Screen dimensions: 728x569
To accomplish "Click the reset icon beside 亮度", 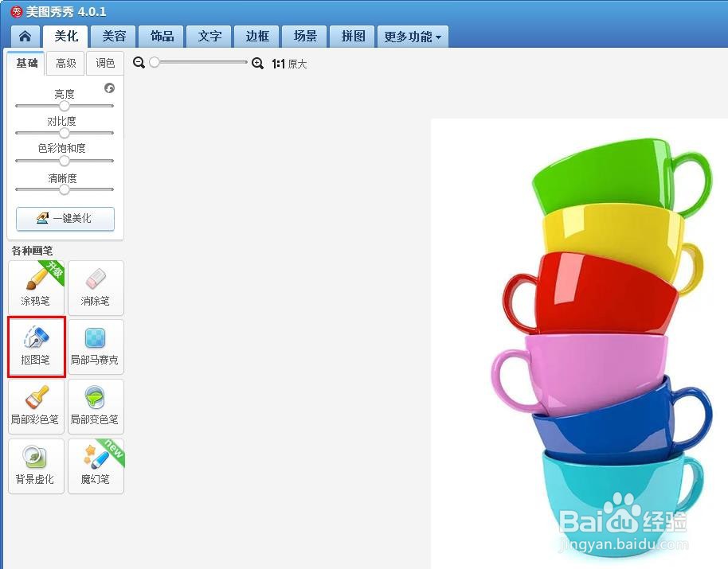I will [x=110, y=88].
